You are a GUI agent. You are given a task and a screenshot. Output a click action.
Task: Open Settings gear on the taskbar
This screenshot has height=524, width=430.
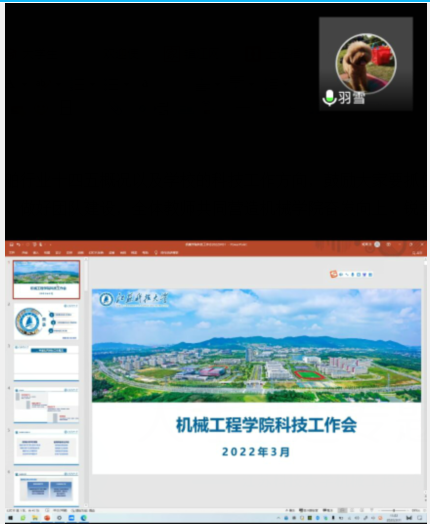pos(59,518)
